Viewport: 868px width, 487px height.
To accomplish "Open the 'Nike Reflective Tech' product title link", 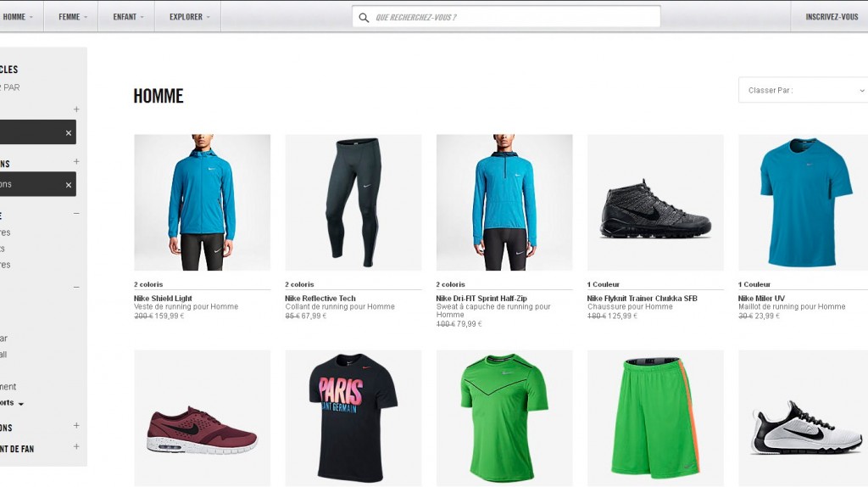I will (320, 299).
